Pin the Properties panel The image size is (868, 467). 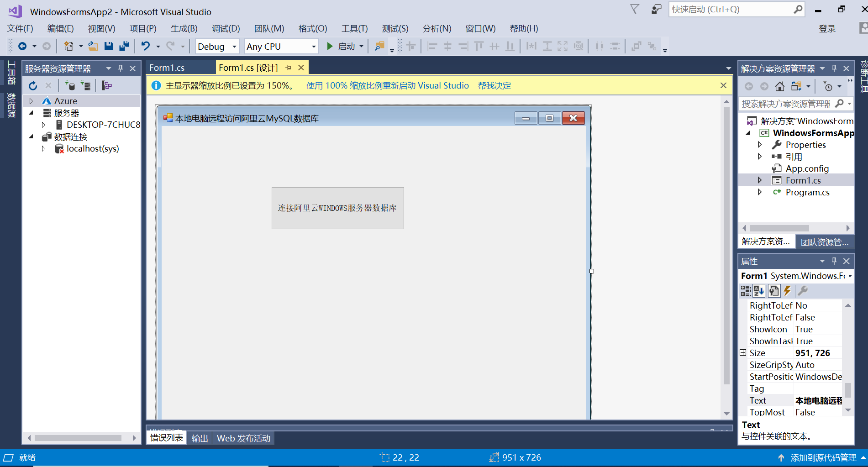pos(834,261)
